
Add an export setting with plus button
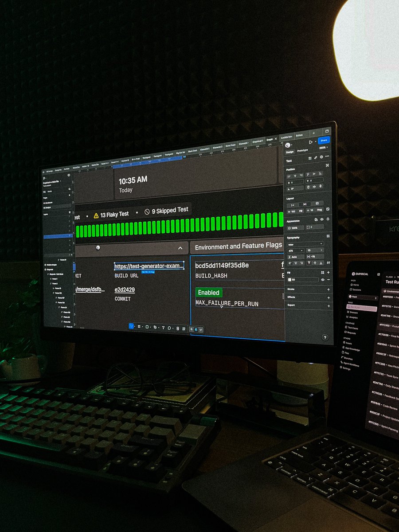point(329,306)
